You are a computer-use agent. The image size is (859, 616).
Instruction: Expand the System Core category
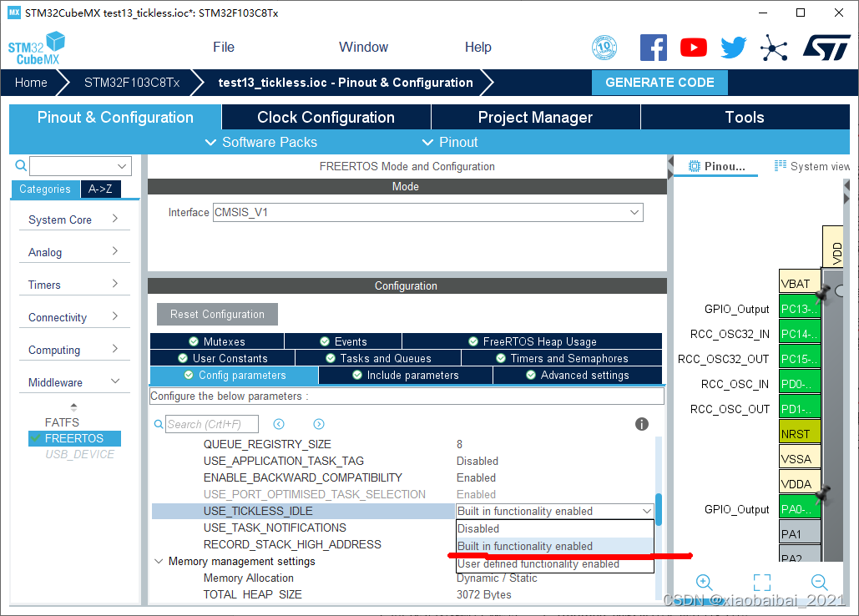[x=74, y=219]
